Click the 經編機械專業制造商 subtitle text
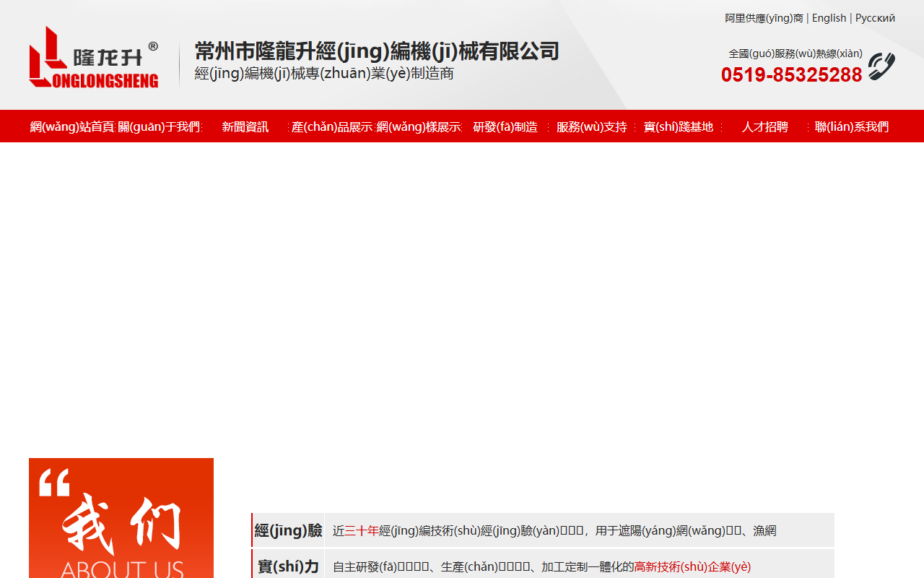The width and height of the screenshot is (924, 578). tap(324, 73)
